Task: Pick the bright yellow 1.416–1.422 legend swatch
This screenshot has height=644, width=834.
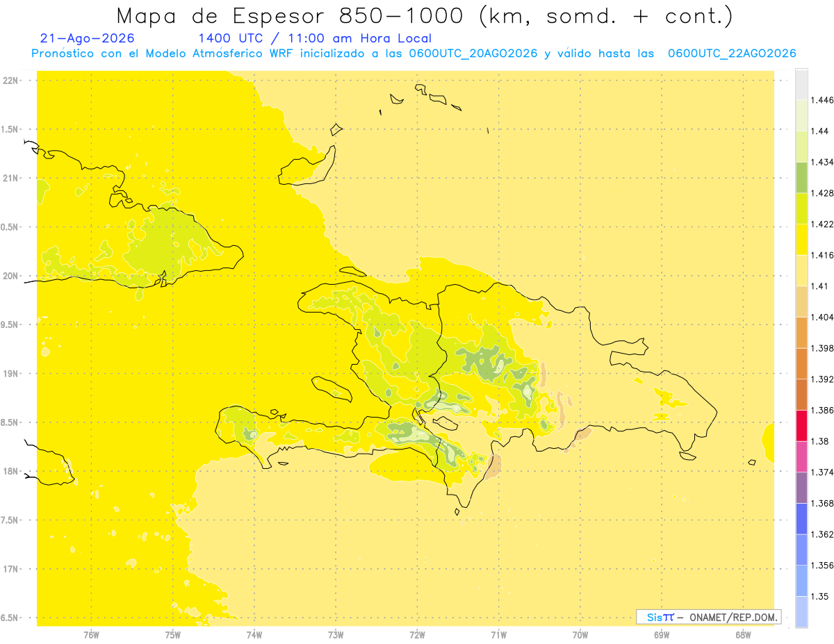Action: [801, 240]
